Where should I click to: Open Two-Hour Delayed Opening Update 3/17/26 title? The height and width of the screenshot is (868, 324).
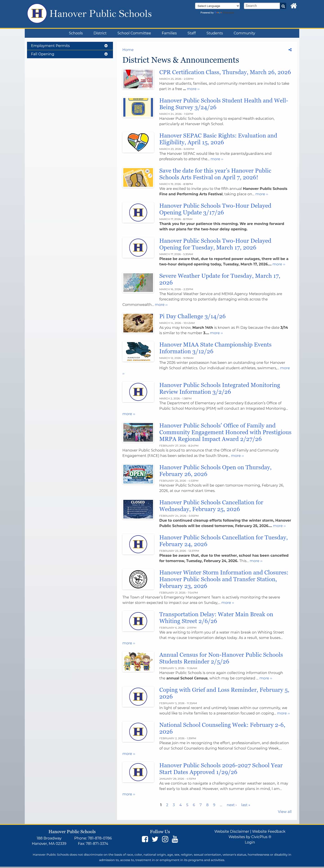coord(215,209)
